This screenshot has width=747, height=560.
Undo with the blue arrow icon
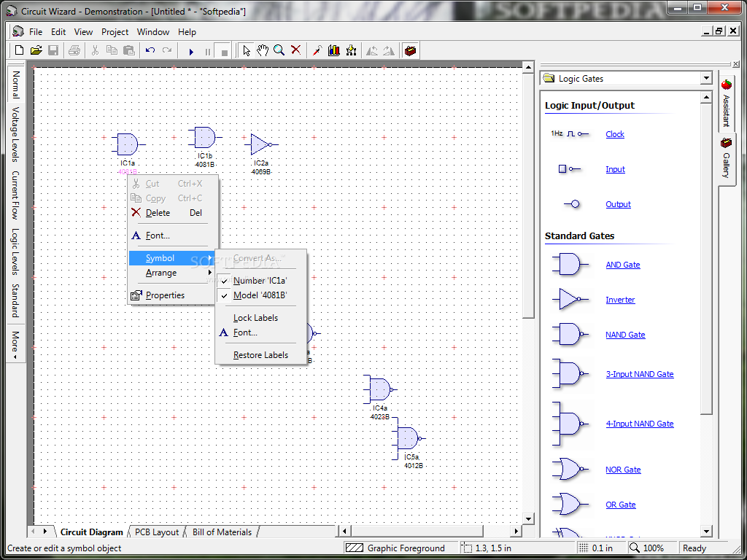click(150, 50)
